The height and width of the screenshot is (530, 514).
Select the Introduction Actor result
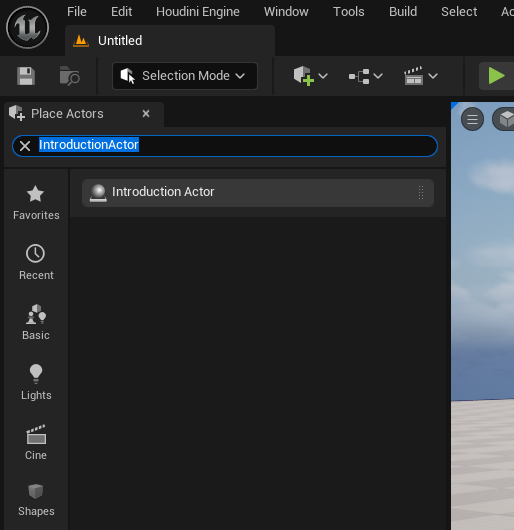click(258, 193)
